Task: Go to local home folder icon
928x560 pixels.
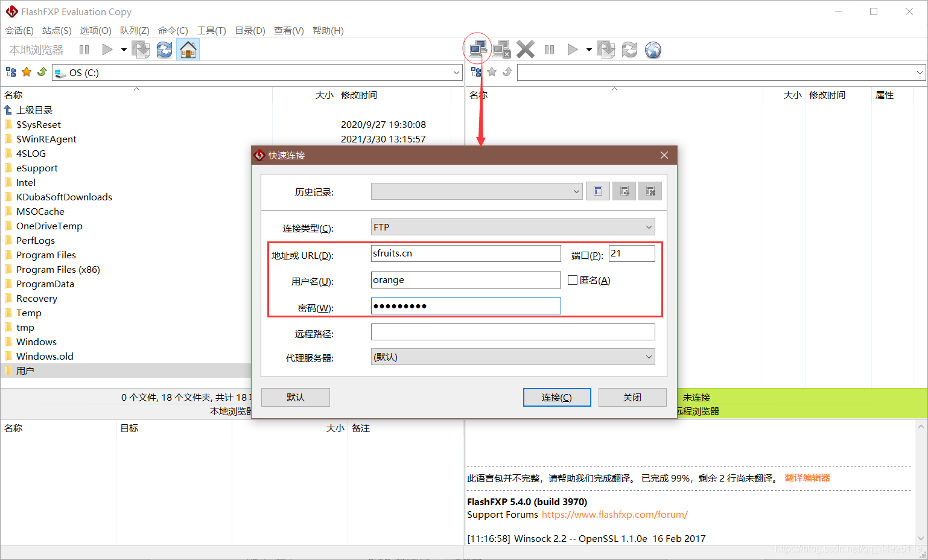Action: click(188, 49)
